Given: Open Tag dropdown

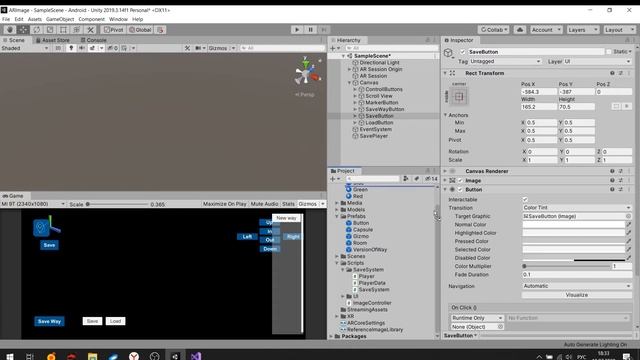Looking at the screenshot, I should click(505, 61).
